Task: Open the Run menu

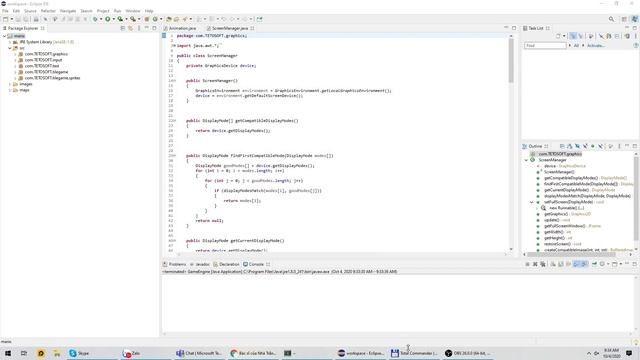Action: point(118,11)
